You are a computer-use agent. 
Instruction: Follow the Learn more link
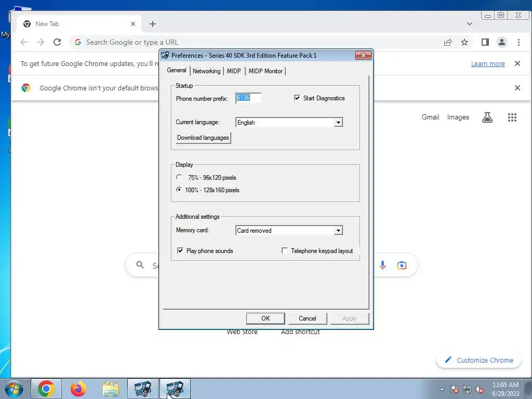tap(488, 63)
